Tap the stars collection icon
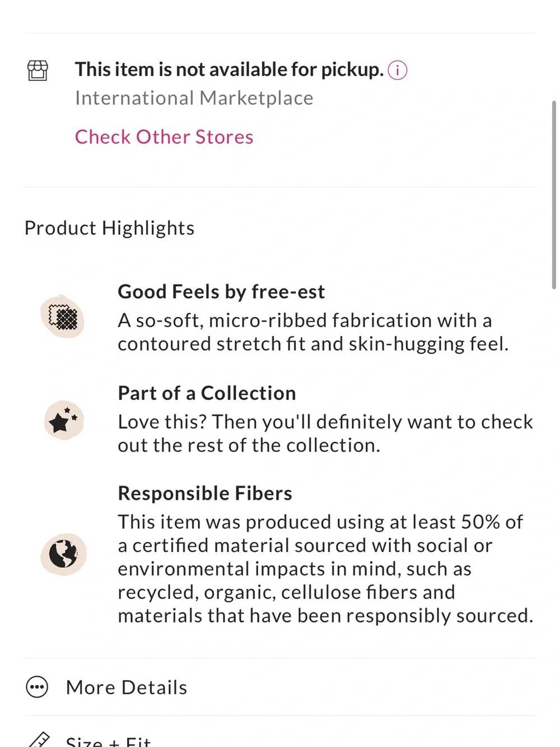 64,420
